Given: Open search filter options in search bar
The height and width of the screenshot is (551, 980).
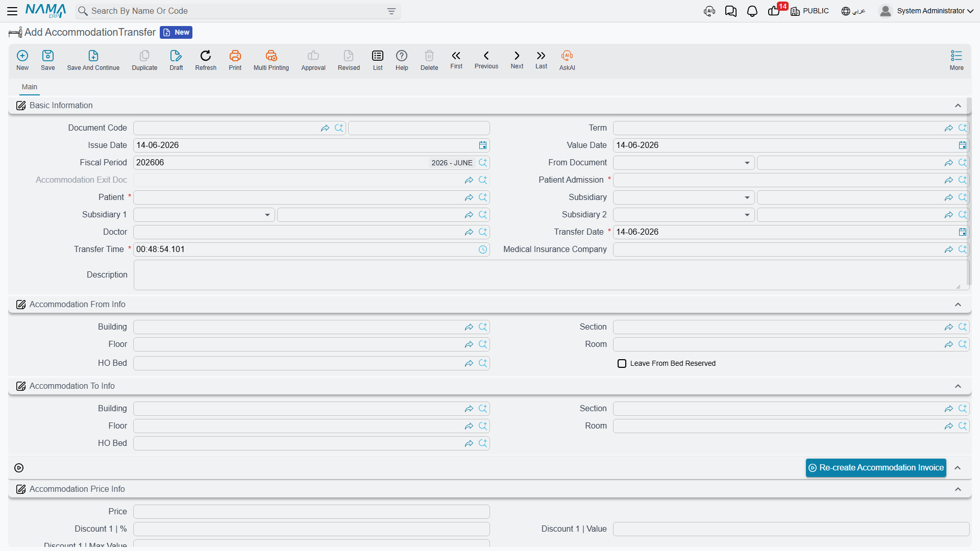Looking at the screenshot, I should 391,11.
